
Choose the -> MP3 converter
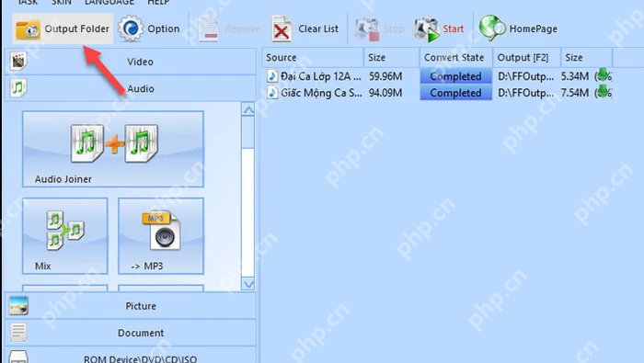tap(161, 236)
